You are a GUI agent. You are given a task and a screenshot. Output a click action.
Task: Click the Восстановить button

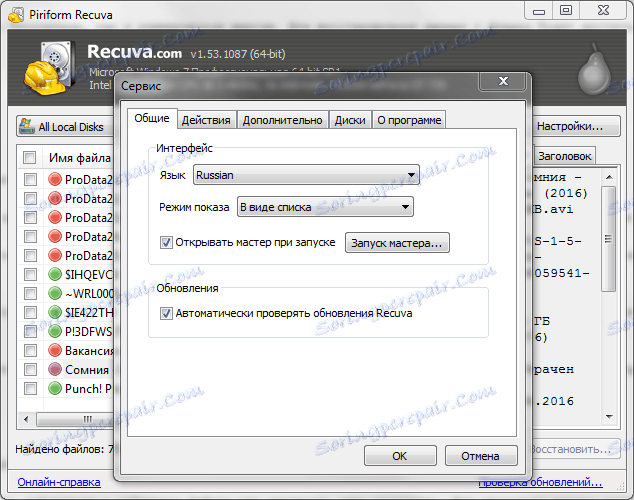576,449
